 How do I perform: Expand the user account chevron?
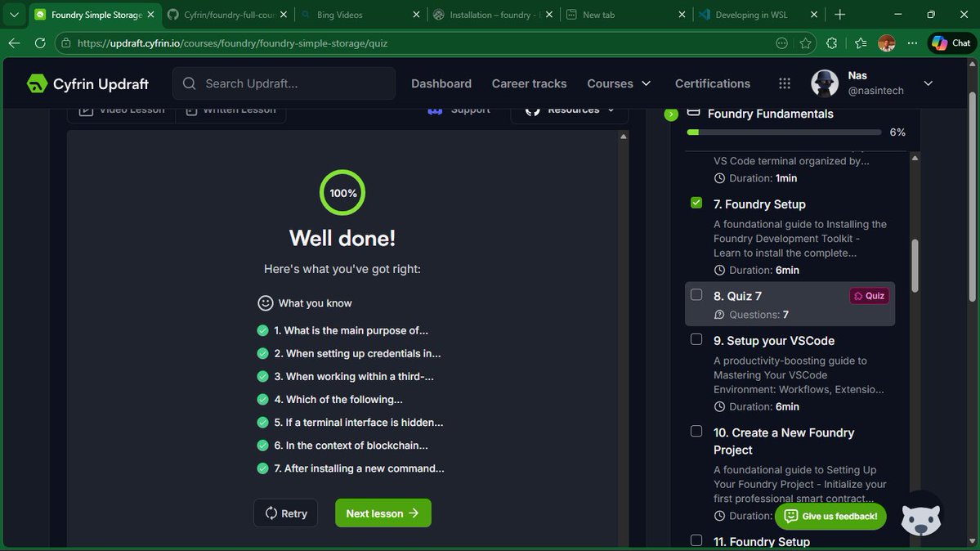tap(929, 83)
